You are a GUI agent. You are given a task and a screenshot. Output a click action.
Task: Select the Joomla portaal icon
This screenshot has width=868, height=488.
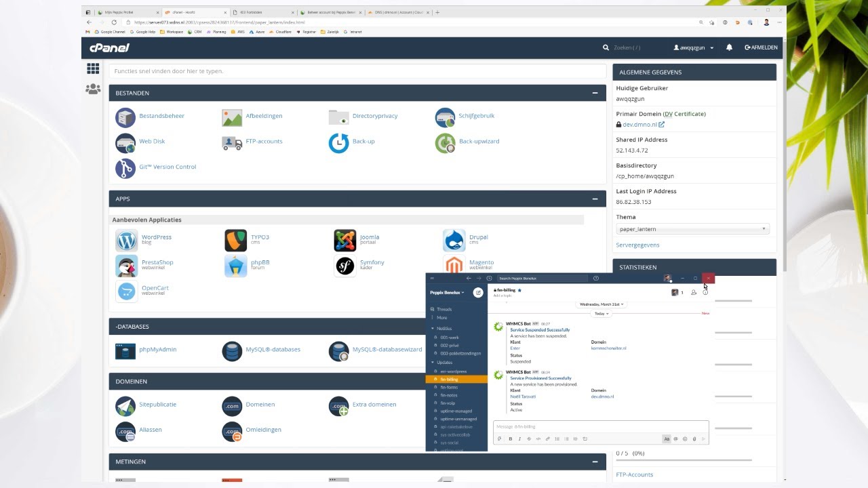[344, 240]
